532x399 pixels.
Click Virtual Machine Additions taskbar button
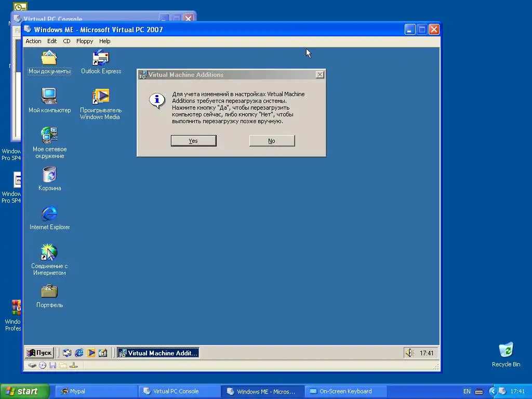click(x=158, y=353)
